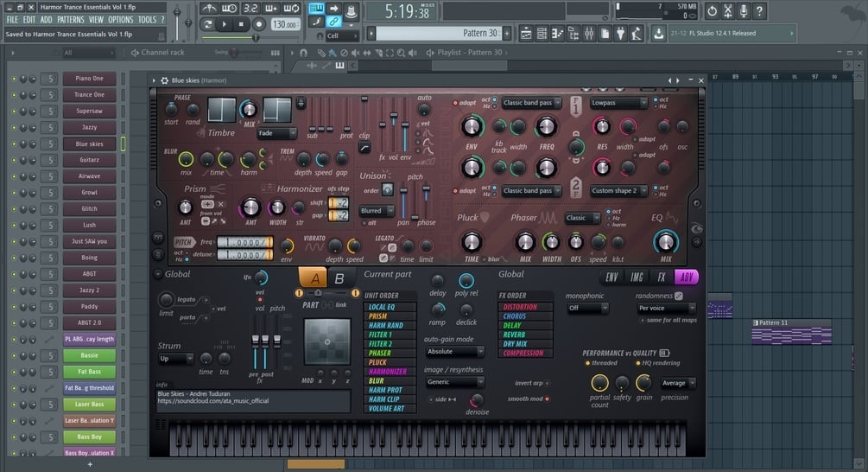Click the microphone recording icon
Screen dimensions: 868x472
[744, 10]
